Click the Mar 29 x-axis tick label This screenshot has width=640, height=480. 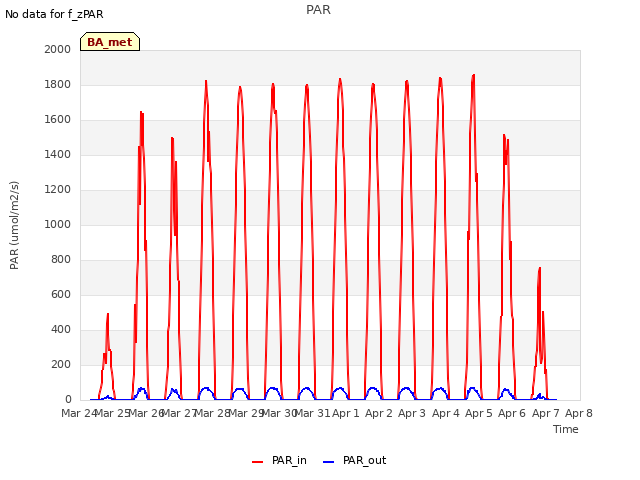click(x=246, y=413)
